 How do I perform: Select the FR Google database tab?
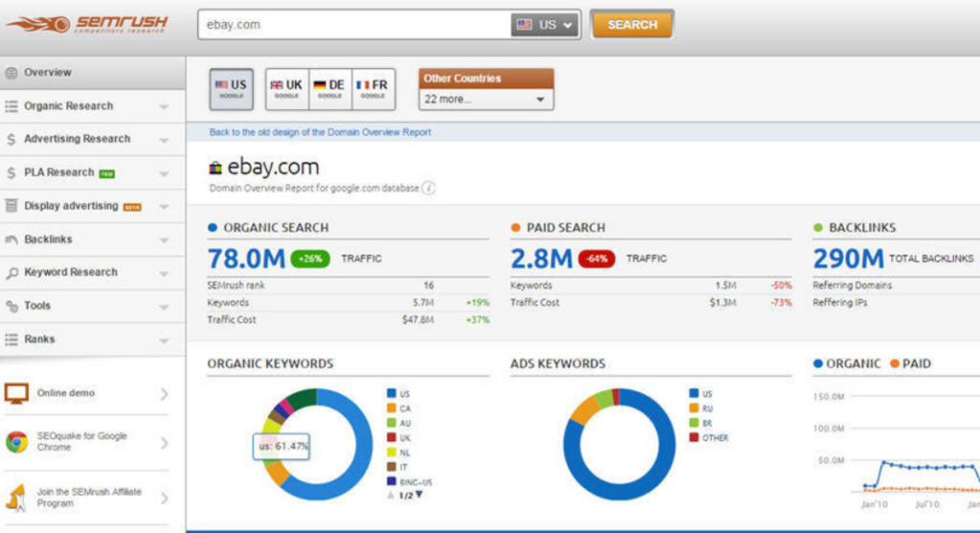click(x=373, y=89)
